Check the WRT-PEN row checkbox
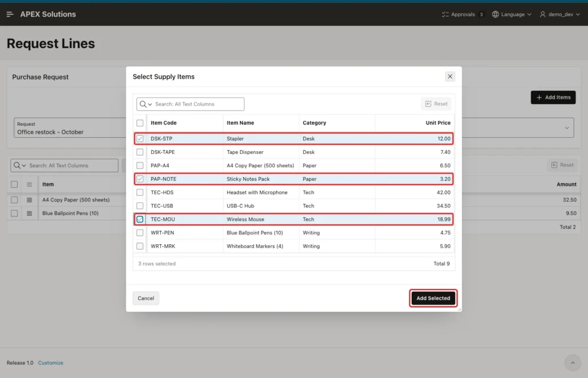Viewport: 588px width, 378px height. click(x=140, y=233)
